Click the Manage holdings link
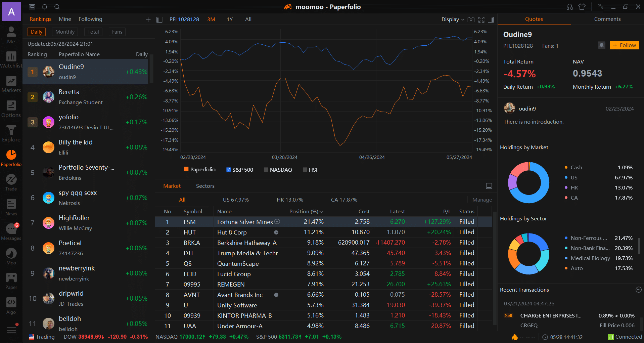The width and height of the screenshot is (644, 343). tap(482, 200)
